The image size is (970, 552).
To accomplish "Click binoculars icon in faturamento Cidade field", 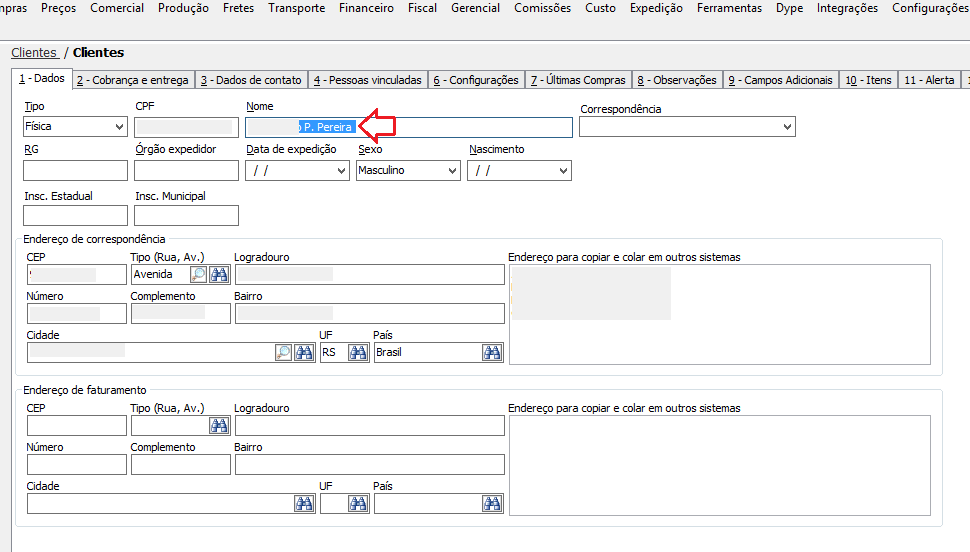I will pyautogui.click(x=304, y=503).
